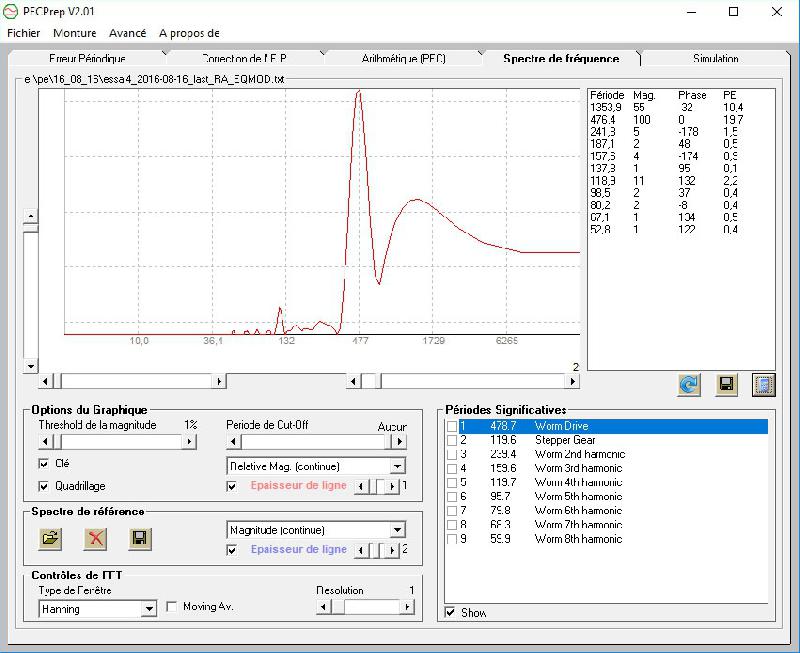The image size is (800, 653).
Task: Open the Fichier menu
Action: coord(23,33)
